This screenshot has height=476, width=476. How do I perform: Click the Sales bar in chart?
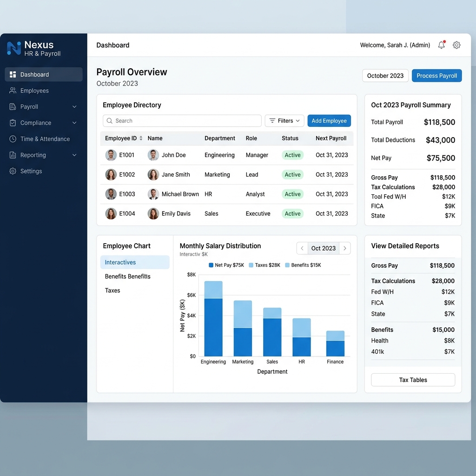click(x=272, y=332)
